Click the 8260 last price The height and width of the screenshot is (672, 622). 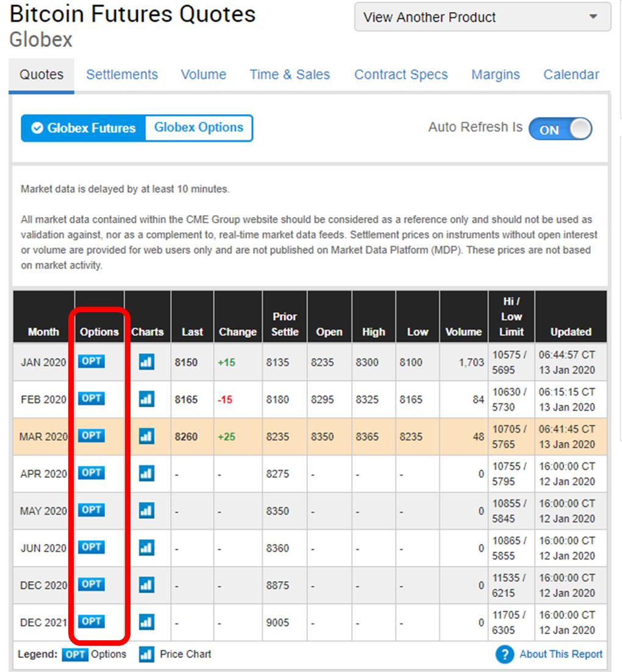point(186,437)
